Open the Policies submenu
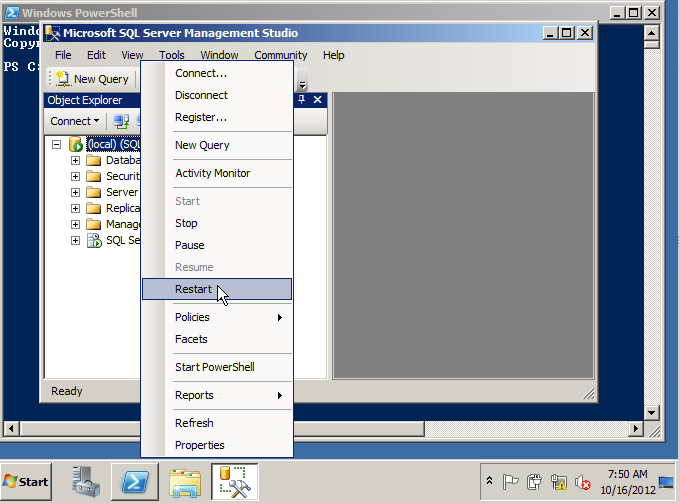Viewport: 680px width, 503px height. click(x=217, y=317)
